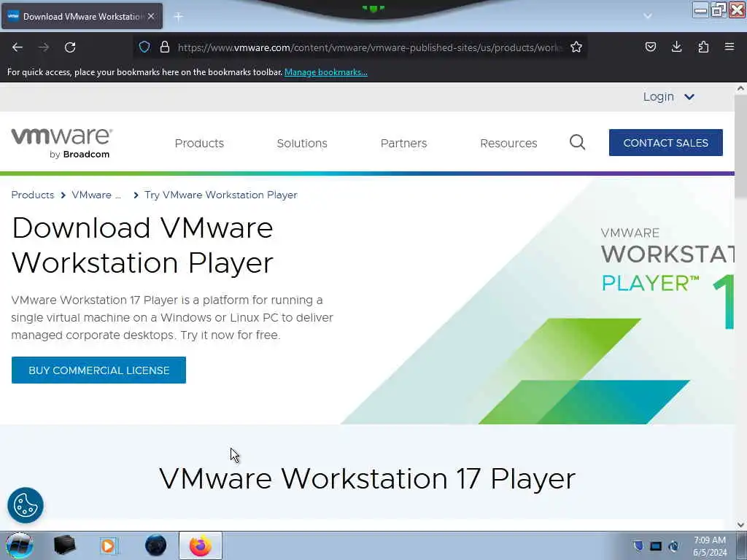Click the page scrollbar up arrow
The width and height of the screenshot is (747, 560).
pos(740,88)
